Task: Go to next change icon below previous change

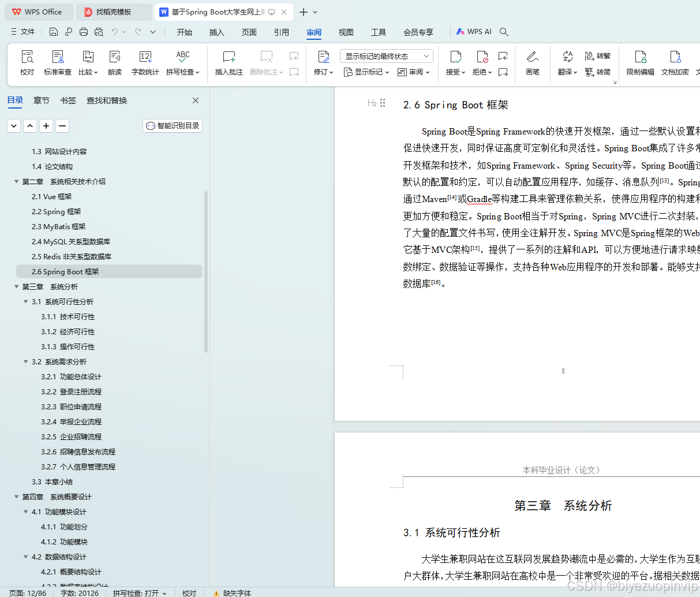Action: 503,72
